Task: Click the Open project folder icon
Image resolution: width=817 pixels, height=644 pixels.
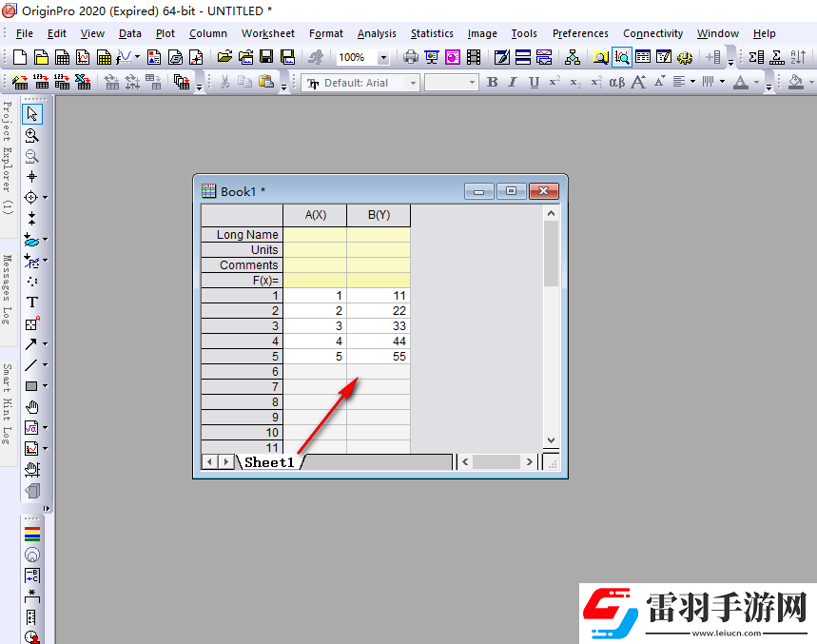Action: coord(224,57)
